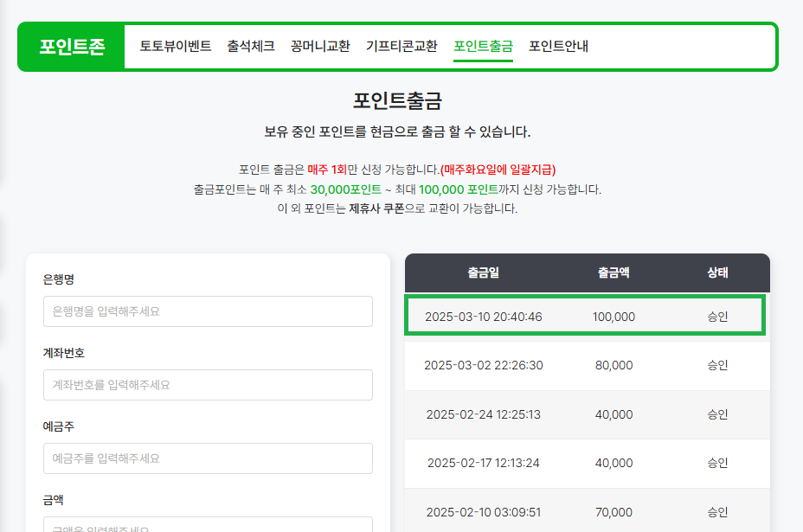Click the 금액 input field

coord(208,524)
